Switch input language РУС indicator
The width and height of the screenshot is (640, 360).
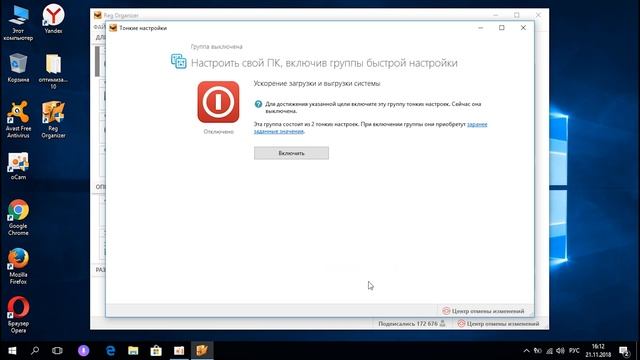pos(574,351)
